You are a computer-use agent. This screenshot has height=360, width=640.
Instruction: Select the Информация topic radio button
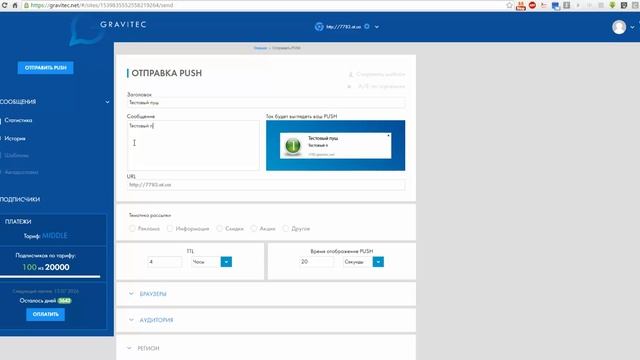click(x=170, y=229)
